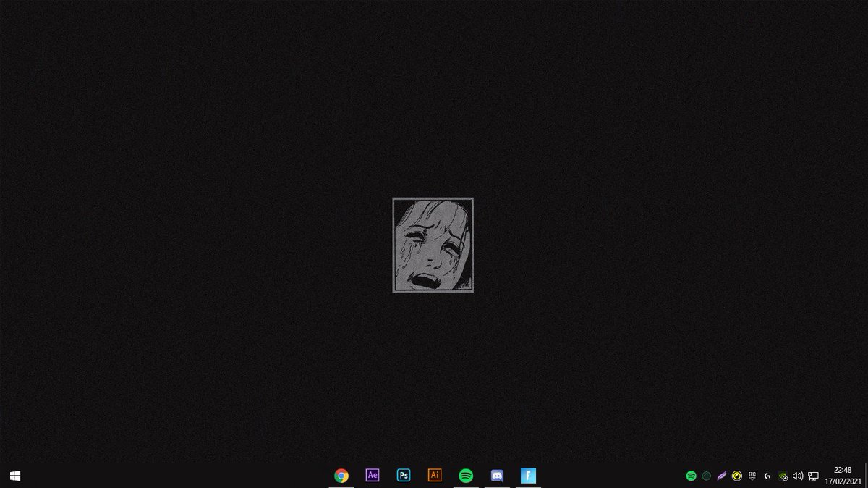This screenshot has width=868, height=488.
Task: Open Discord from the taskbar
Action: click(497, 476)
